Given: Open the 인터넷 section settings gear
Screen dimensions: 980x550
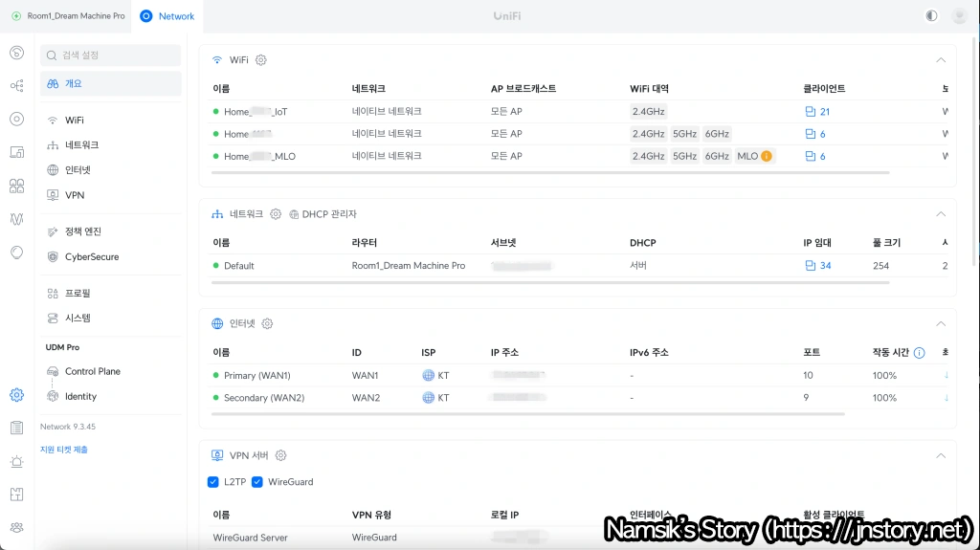Looking at the screenshot, I should click(268, 324).
